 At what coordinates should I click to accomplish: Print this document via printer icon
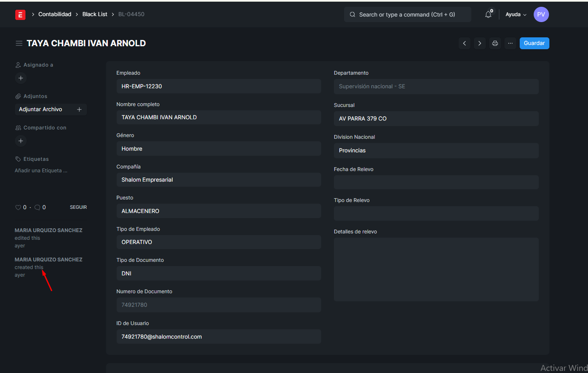pyautogui.click(x=495, y=43)
